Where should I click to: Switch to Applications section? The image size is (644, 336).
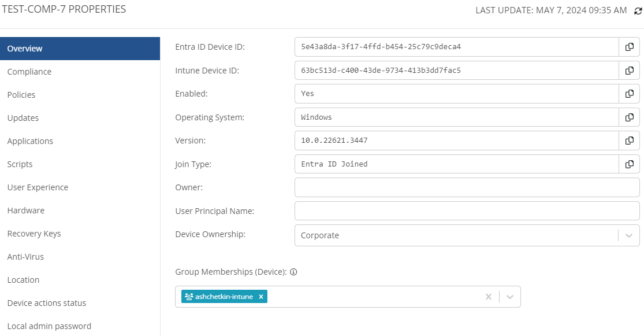80,141
